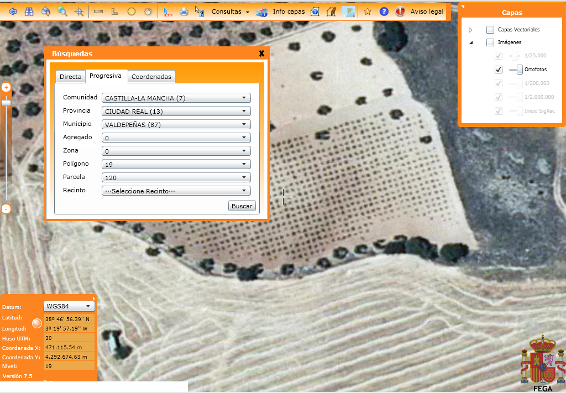Toggle the checked Ortofotos layer checkbox

[498, 69]
